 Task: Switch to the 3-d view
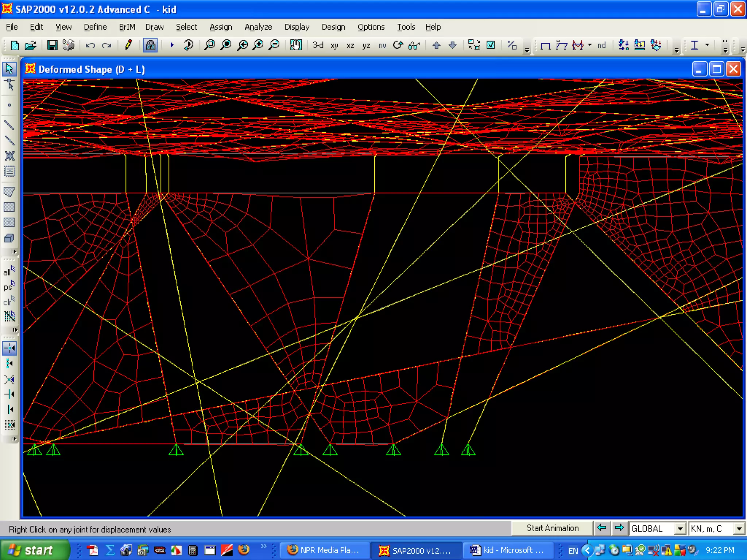(318, 45)
